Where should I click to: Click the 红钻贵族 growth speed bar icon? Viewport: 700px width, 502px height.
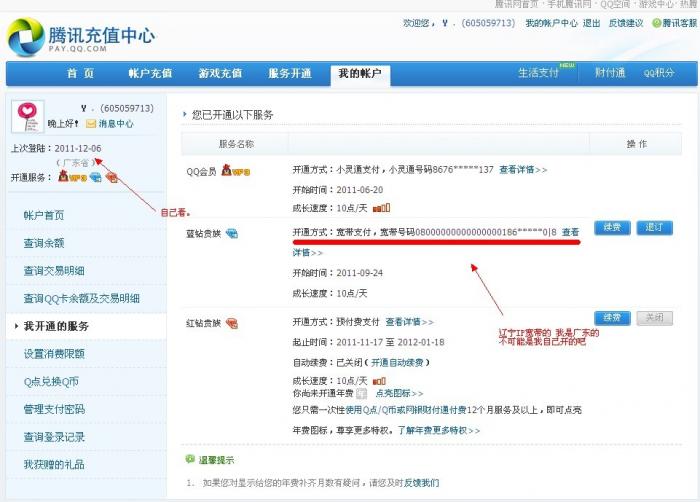click(x=379, y=381)
